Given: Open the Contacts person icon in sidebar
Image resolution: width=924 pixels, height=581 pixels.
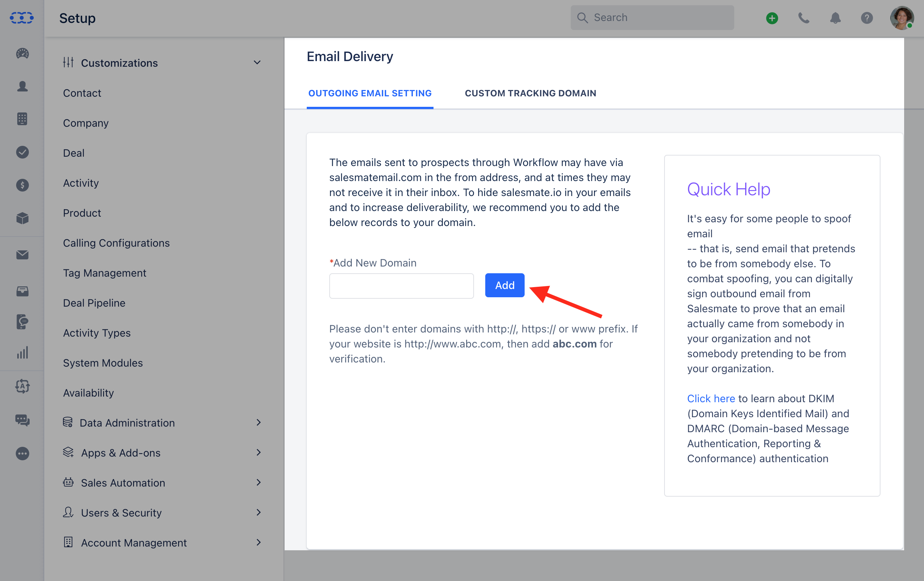Looking at the screenshot, I should point(22,86).
